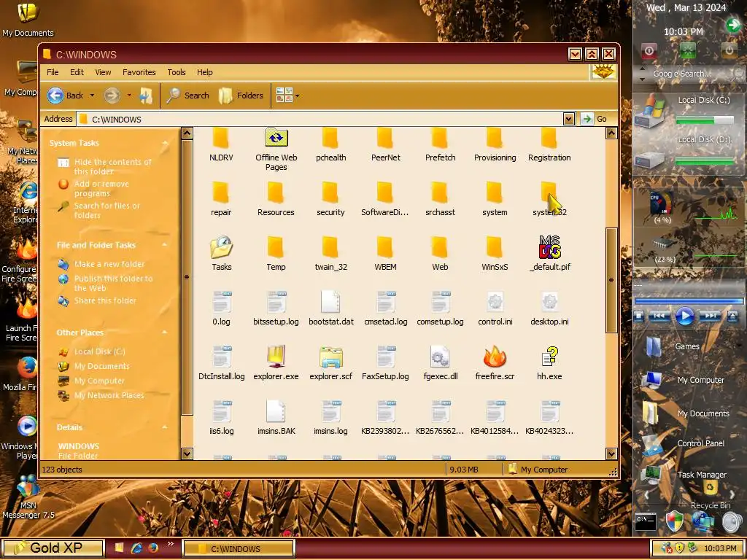Click the media player seek bar
747x560 pixels.
click(689, 301)
